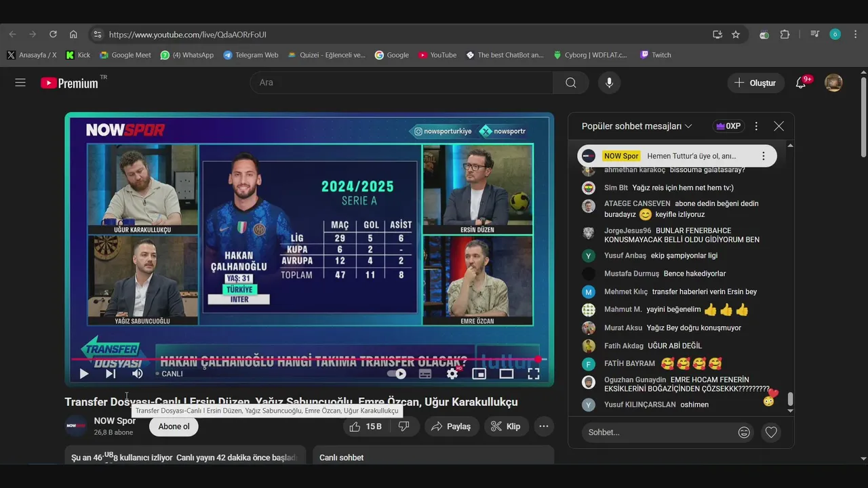This screenshot has width=868, height=488.
Task: Open the Twitch bookmark
Action: pyautogui.click(x=655, y=55)
